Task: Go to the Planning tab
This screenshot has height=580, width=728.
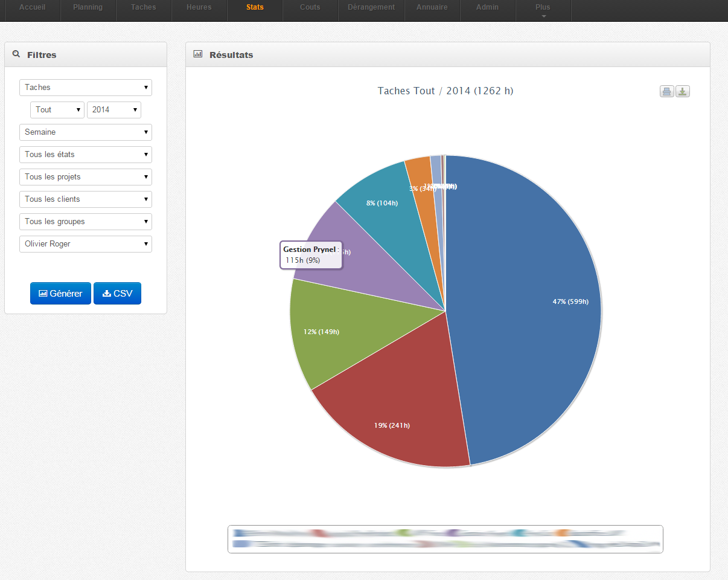Action: click(88, 7)
